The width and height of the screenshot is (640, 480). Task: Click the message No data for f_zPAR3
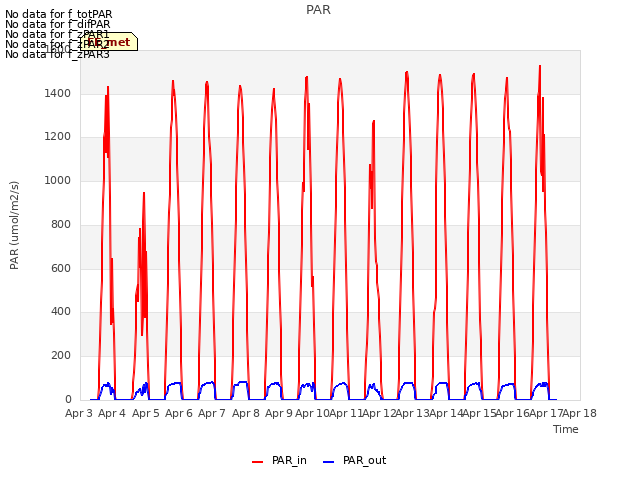[x=57, y=54]
